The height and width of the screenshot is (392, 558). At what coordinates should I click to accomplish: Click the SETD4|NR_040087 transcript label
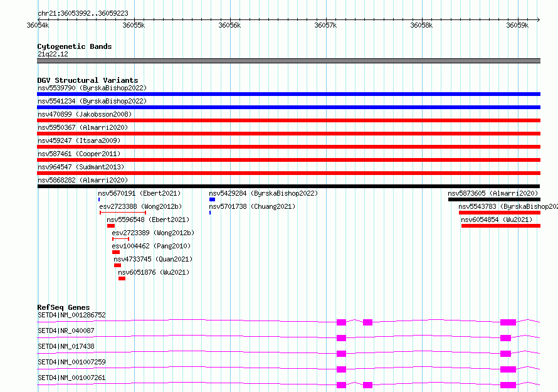pos(66,331)
